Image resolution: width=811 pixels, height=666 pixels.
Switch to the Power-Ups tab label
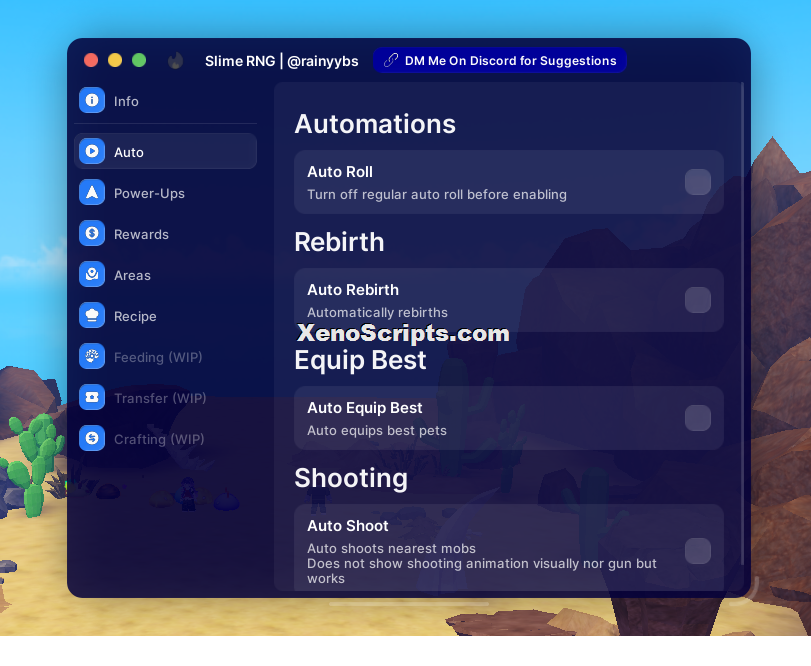(x=149, y=193)
